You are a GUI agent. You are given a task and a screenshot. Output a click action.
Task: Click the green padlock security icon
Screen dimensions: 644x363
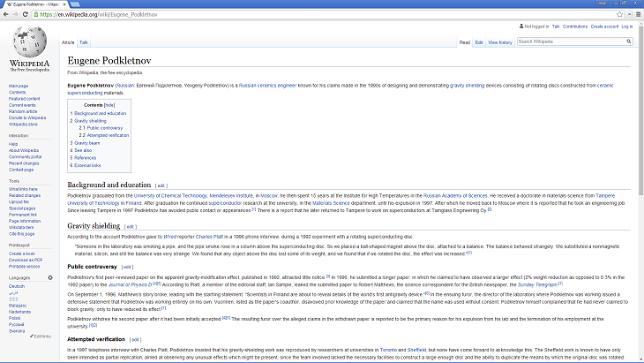coord(36,14)
